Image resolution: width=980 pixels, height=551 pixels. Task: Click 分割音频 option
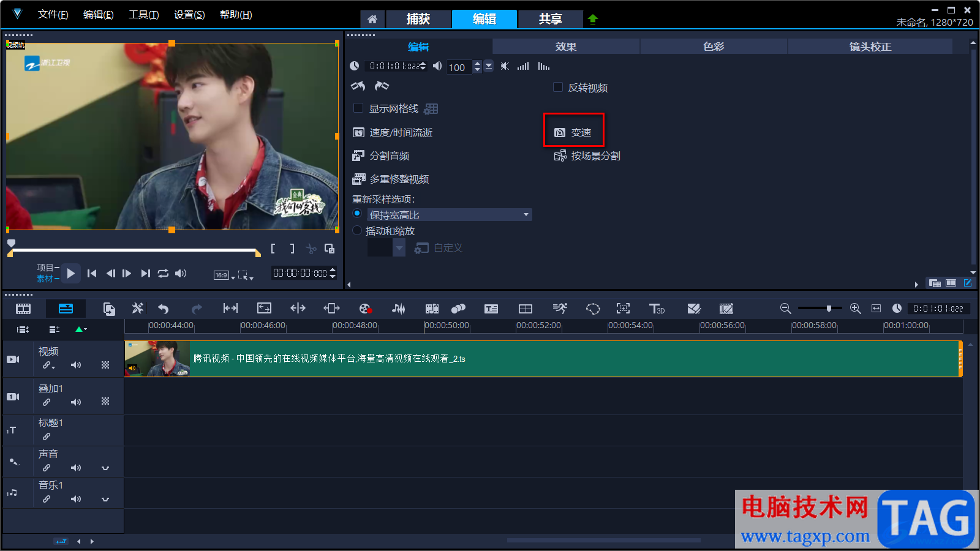(381, 156)
